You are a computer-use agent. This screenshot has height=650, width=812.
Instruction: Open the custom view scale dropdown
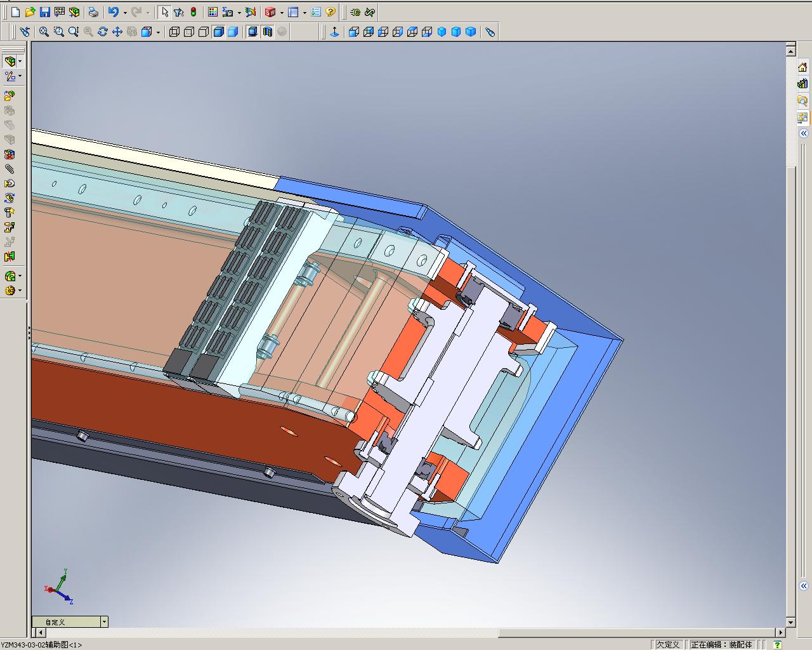104,622
